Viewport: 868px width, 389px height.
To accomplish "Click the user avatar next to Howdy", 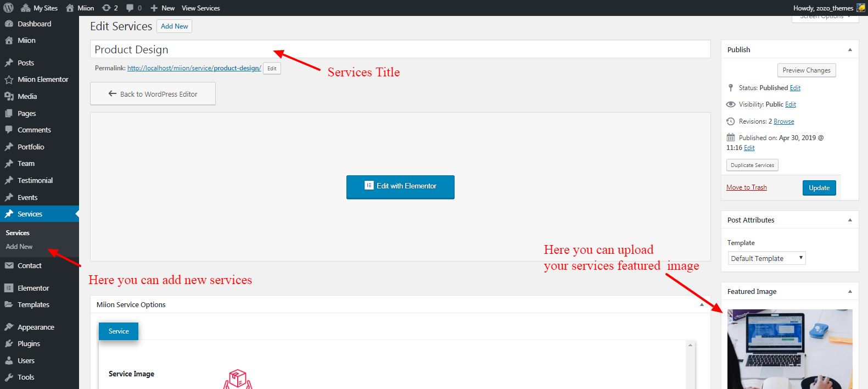I will pos(860,8).
